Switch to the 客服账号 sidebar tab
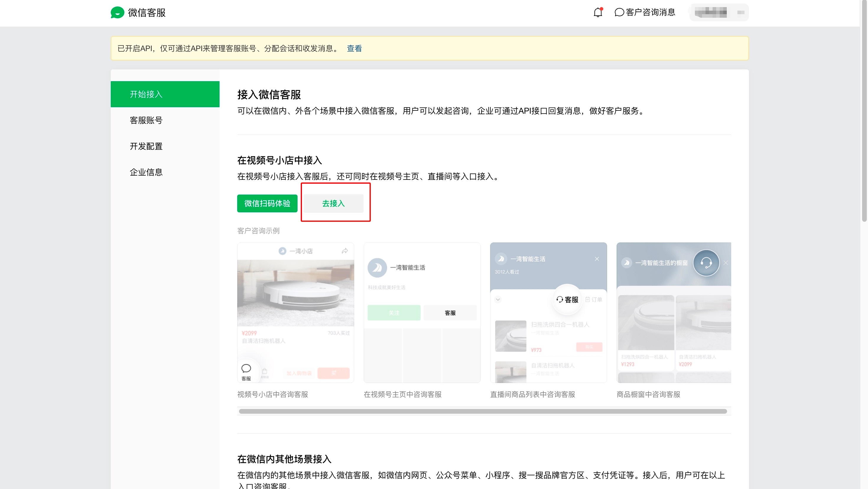This screenshot has width=868, height=489. [x=165, y=120]
